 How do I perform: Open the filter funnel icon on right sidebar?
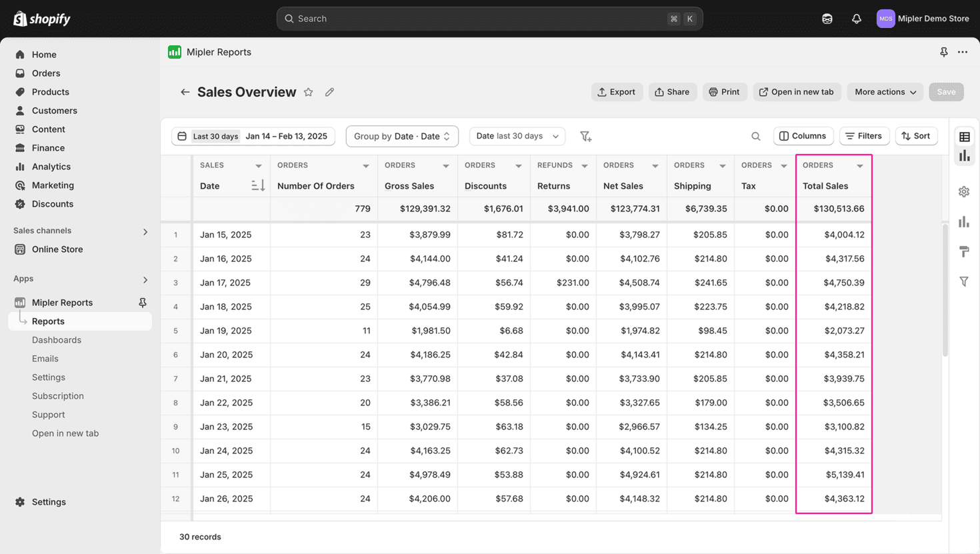click(x=964, y=281)
